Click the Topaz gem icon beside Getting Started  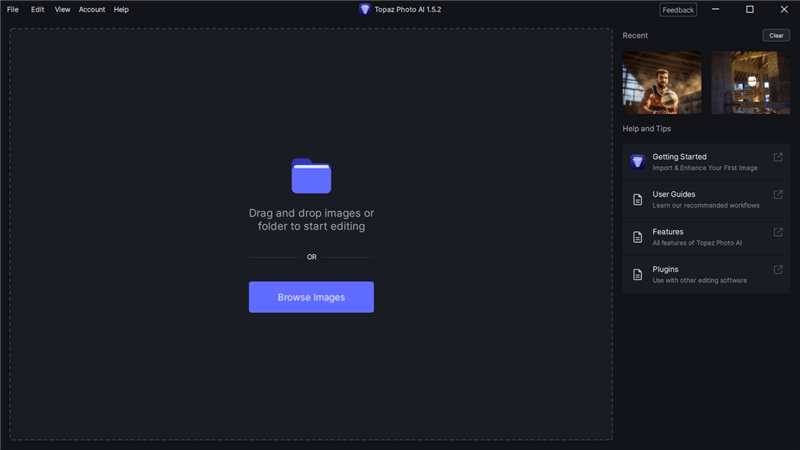(637, 162)
